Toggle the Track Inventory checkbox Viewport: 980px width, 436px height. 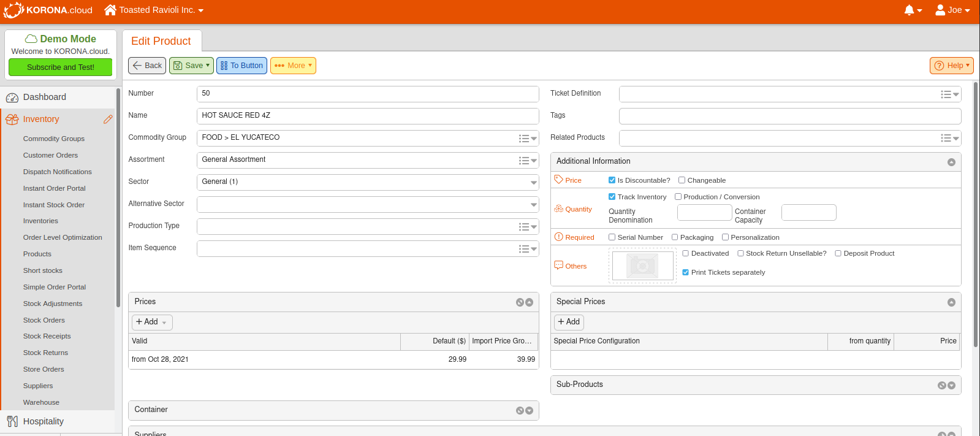tap(612, 197)
